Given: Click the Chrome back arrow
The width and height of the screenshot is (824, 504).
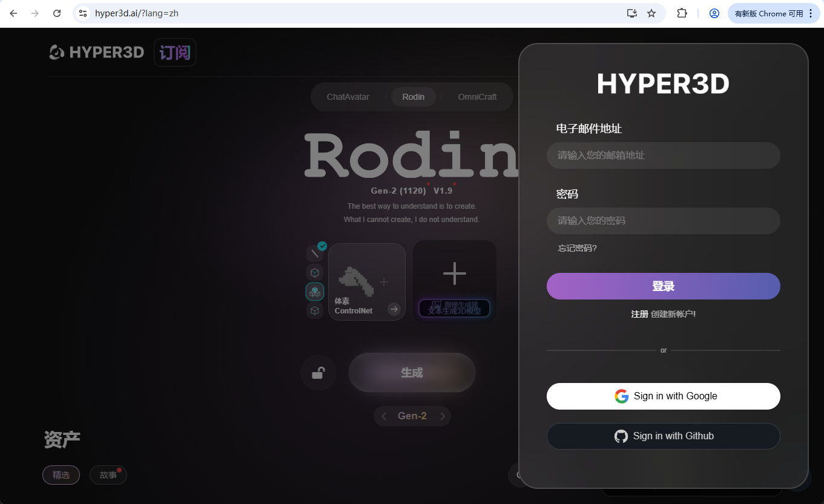Looking at the screenshot, I should tap(13, 13).
